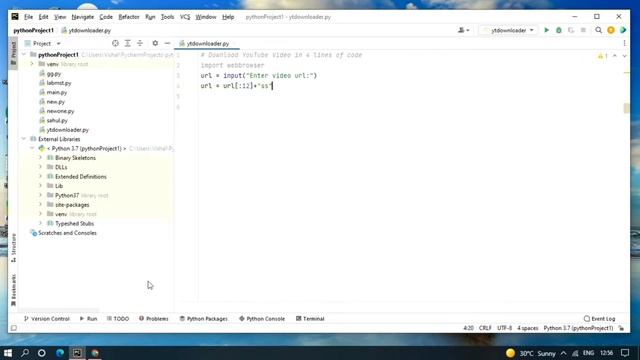
Task: Open Python Packages tool window
Action: click(203, 318)
